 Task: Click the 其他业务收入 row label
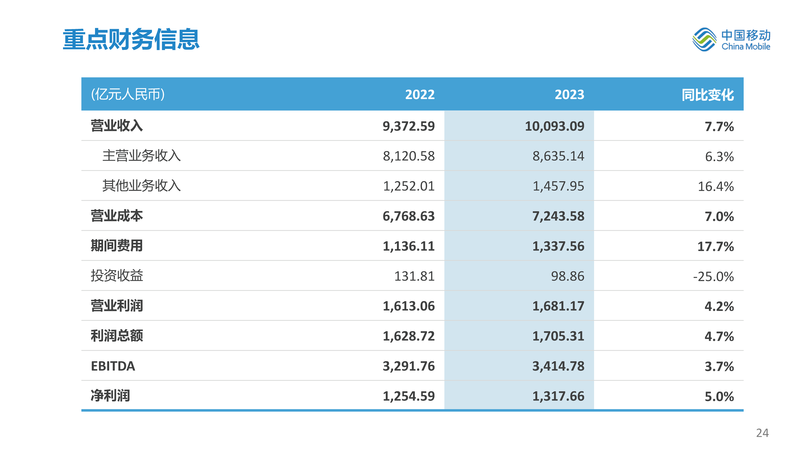tap(141, 186)
